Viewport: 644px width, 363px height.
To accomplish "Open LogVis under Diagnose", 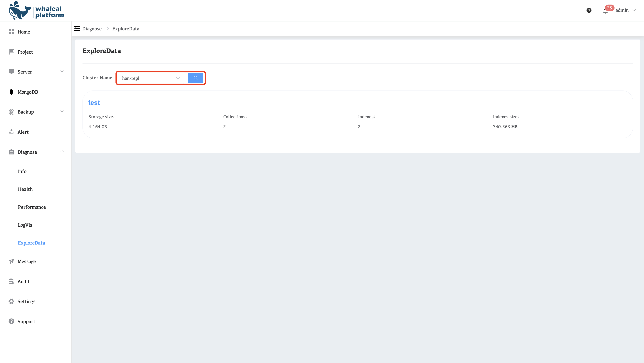I will (25, 225).
